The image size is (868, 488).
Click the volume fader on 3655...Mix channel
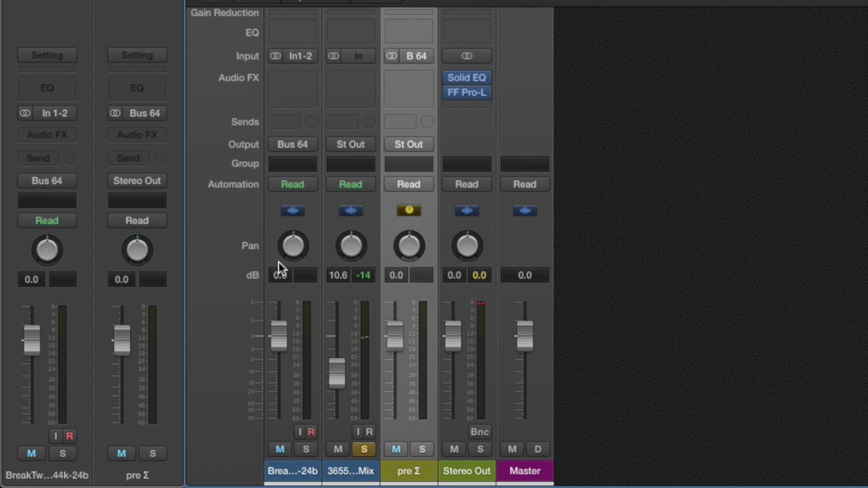(336, 373)
